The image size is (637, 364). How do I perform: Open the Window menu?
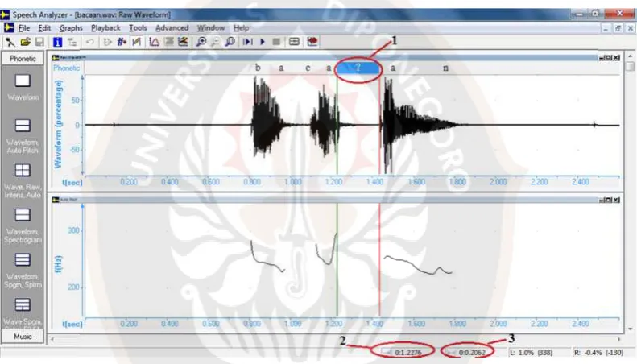coord(210,28)
